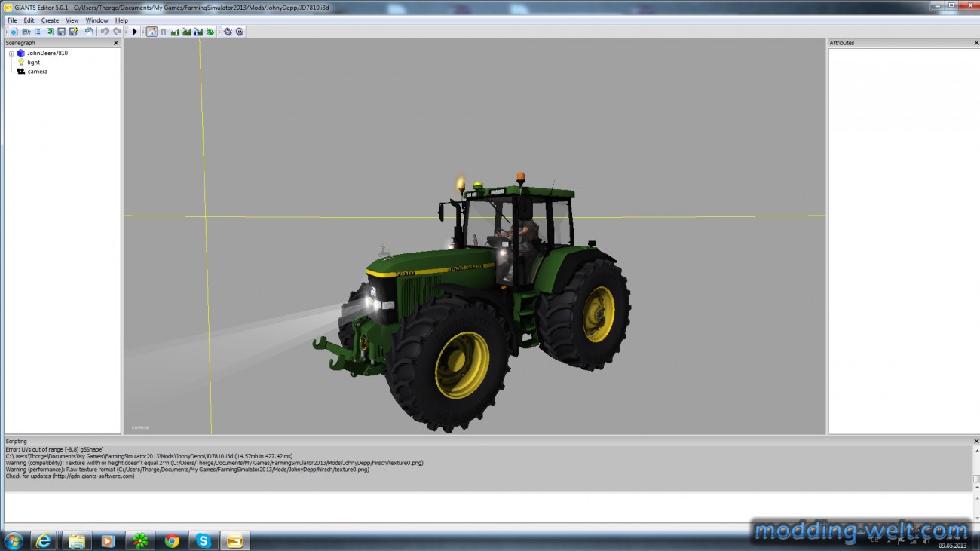Screen dimensions: 980x551
Task: Open ICQ from the taskbar
Action: point(139,540)
